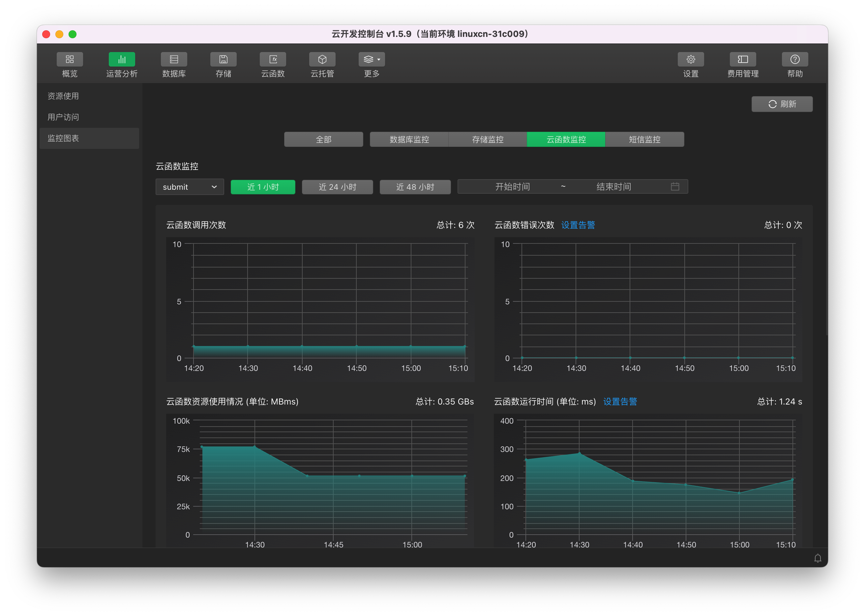Switch to the 短信监控 tab

[644, 140]
